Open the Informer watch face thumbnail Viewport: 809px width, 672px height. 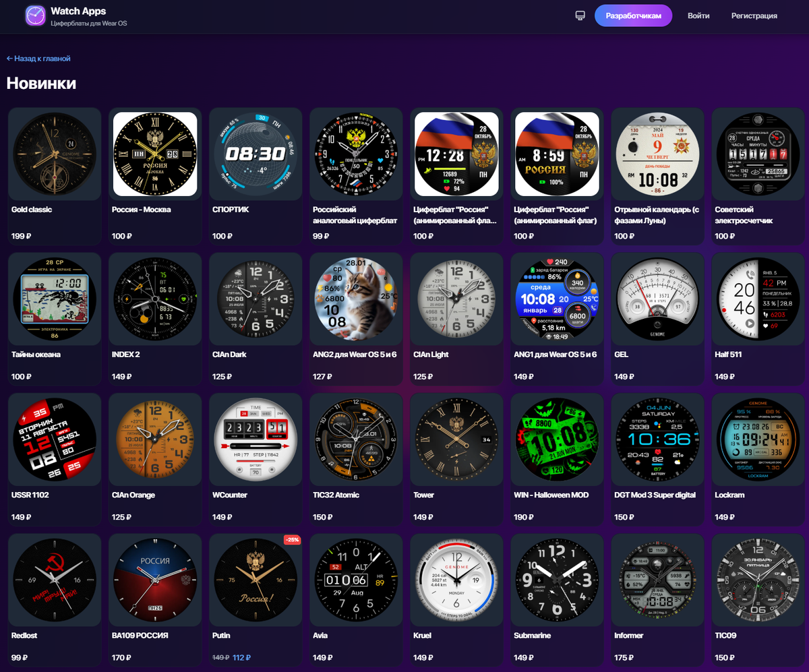(x=658, y=580)
